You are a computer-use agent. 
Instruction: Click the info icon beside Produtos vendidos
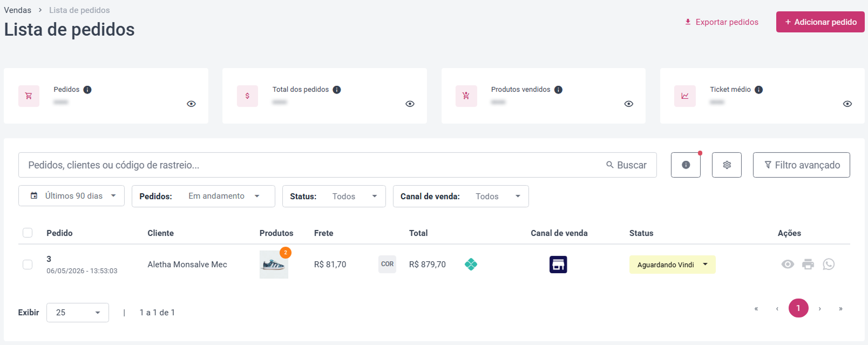[558, 90]
